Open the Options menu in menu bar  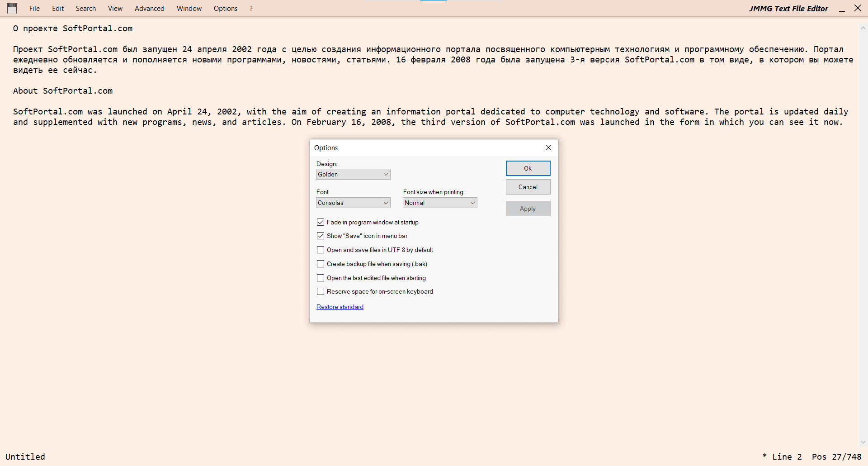click(x=226, y=9)
